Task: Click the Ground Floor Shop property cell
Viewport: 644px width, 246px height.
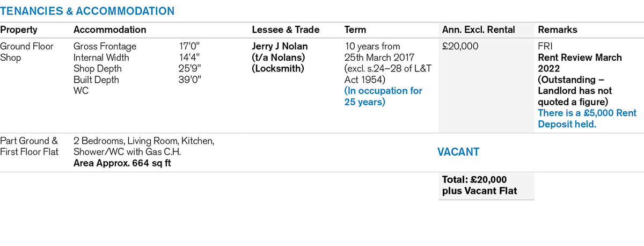Action: 27,52
